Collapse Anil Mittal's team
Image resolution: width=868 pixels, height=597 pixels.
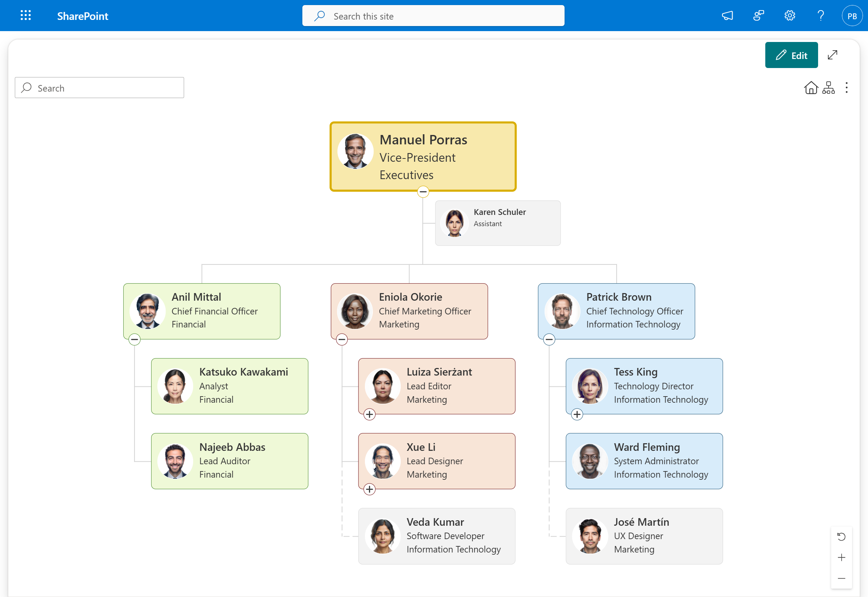click(x=135, y=340)
